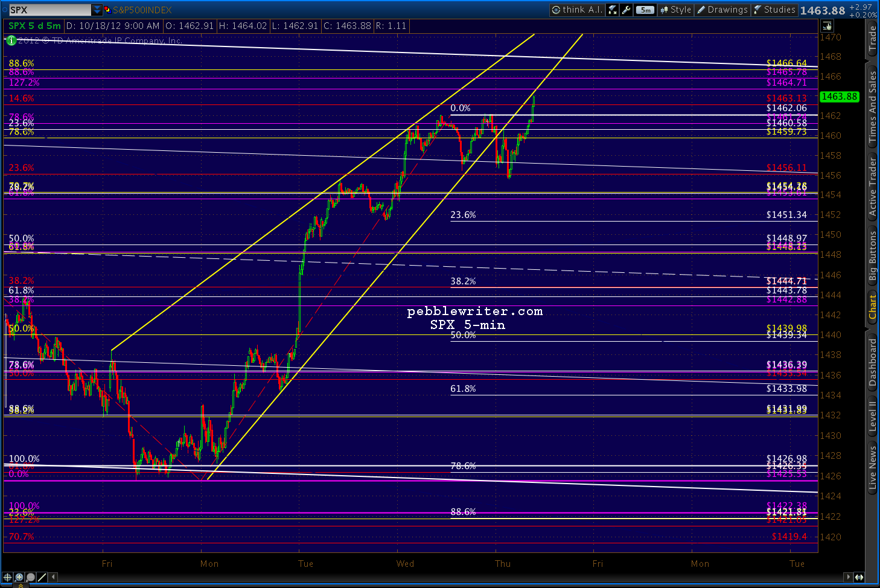Toggle the time axis expansion arrows button
880x588 pixels.
click(858, 577)
